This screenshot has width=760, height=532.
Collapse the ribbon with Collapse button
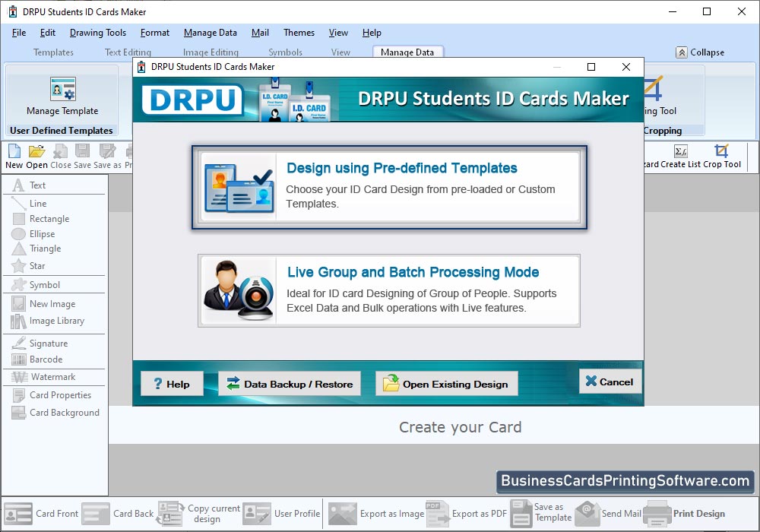[700, 52]
